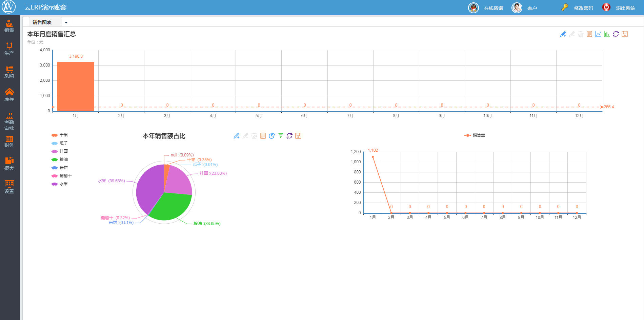Save the monthly sales chart as image

pos(625,34)
